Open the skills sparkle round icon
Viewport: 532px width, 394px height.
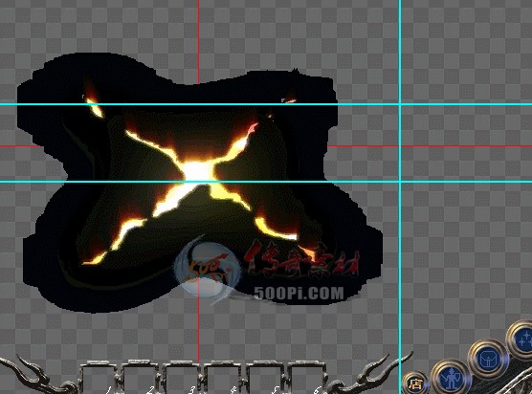coord(521,339)
